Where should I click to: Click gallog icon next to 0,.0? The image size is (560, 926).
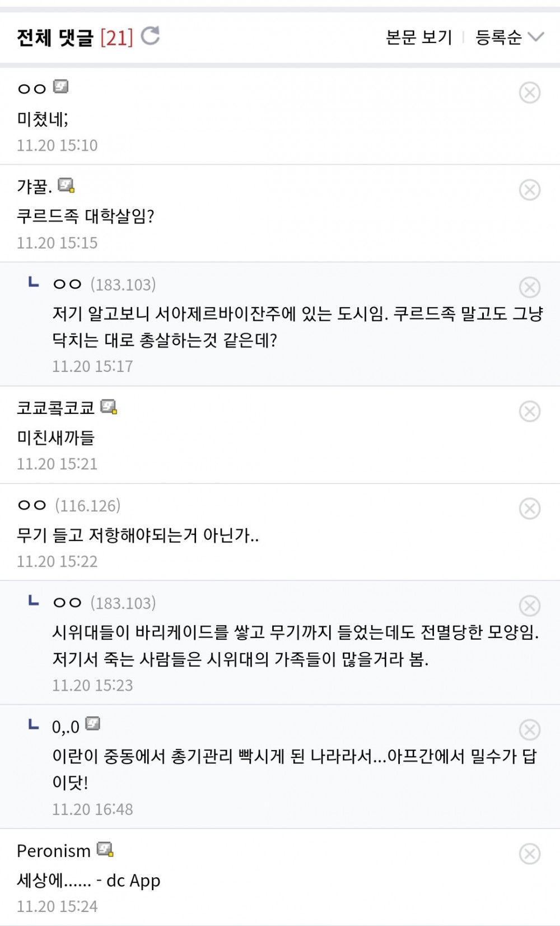pyautogui.click(x=92, y=724)
